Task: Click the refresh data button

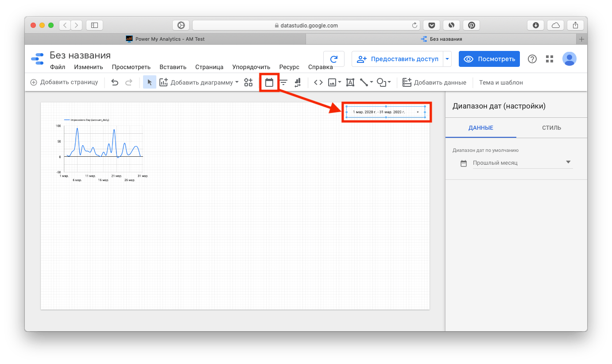Action: 334,59
